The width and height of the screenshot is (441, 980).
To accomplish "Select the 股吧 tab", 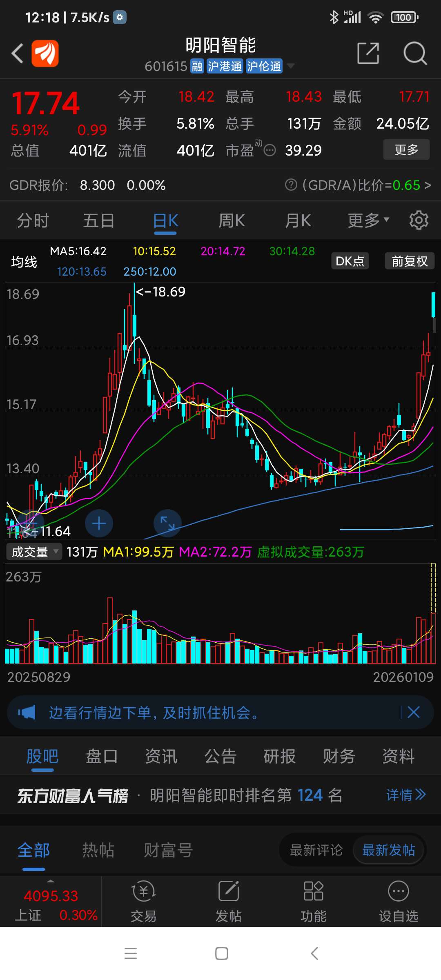I will 42,756.
